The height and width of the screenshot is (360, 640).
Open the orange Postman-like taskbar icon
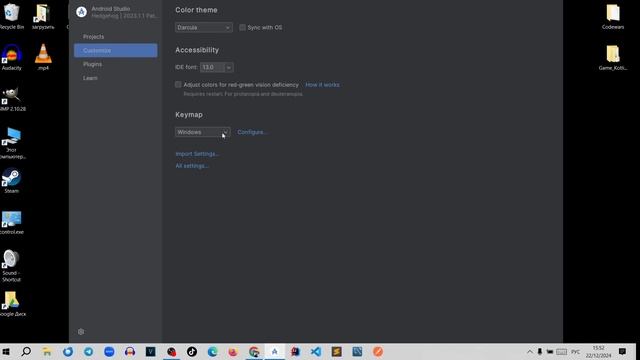pos(378,351)
